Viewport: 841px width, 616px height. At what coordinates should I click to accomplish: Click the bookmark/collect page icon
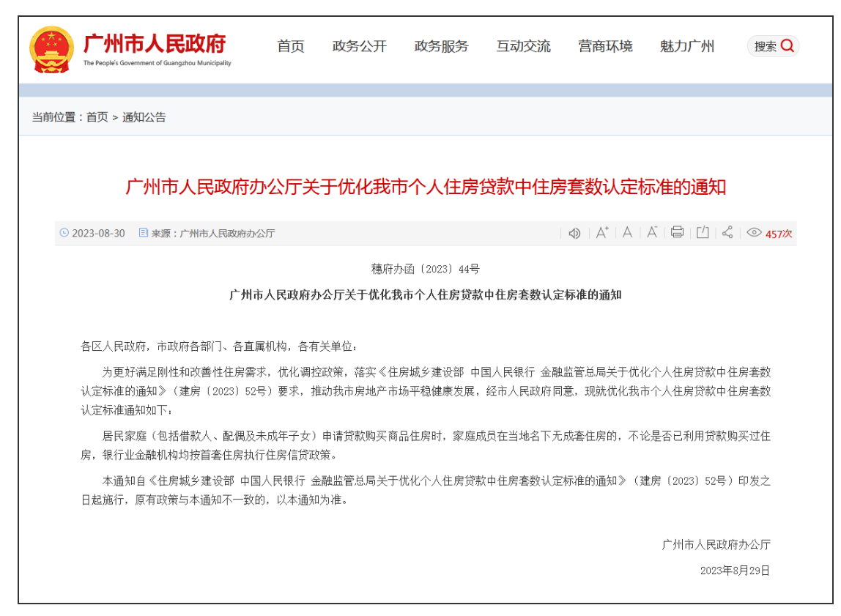pyautogui.click(x=703, y=233)
